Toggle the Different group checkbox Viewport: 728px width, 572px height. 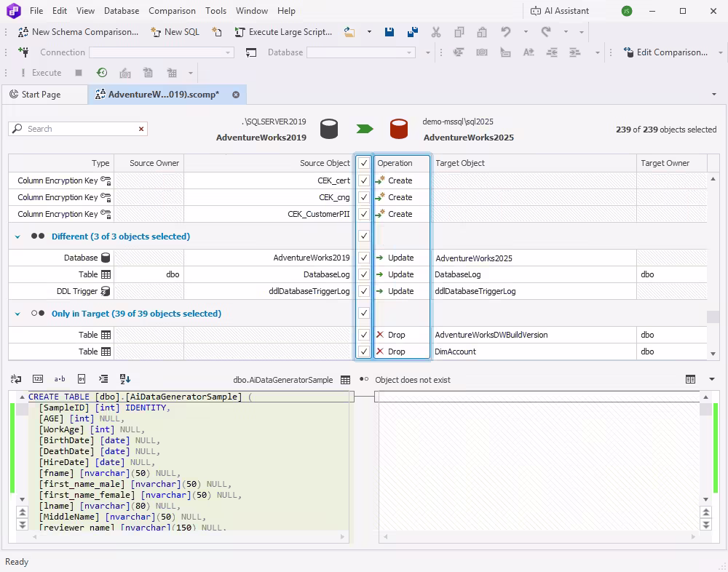[364, 236]
